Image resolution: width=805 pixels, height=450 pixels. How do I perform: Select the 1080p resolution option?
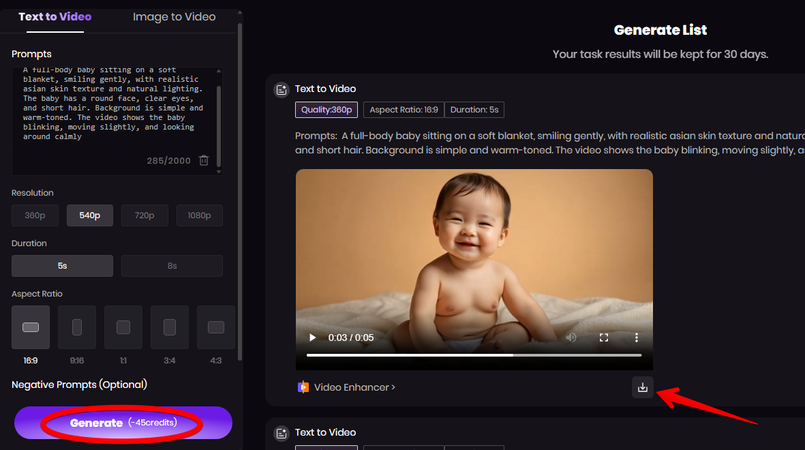(199, 216)
